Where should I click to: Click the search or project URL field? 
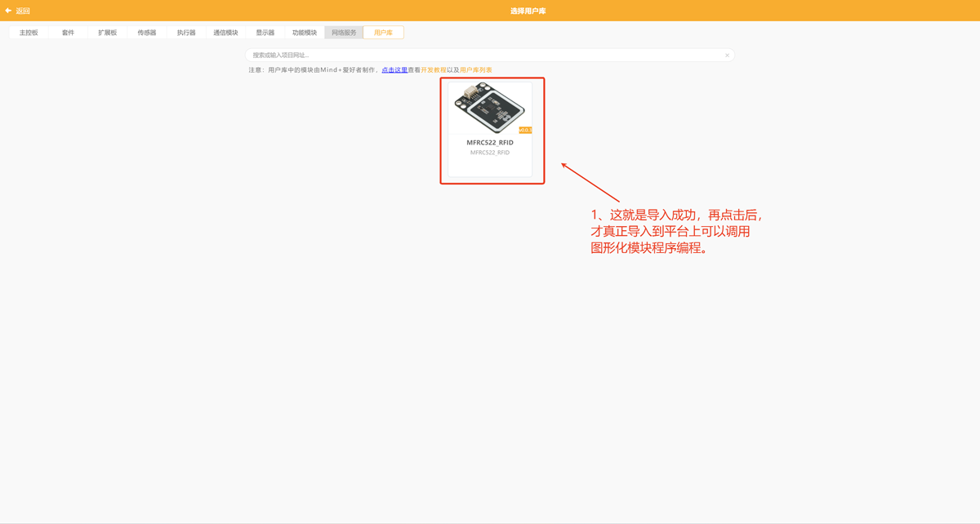(x=490, y=55)
